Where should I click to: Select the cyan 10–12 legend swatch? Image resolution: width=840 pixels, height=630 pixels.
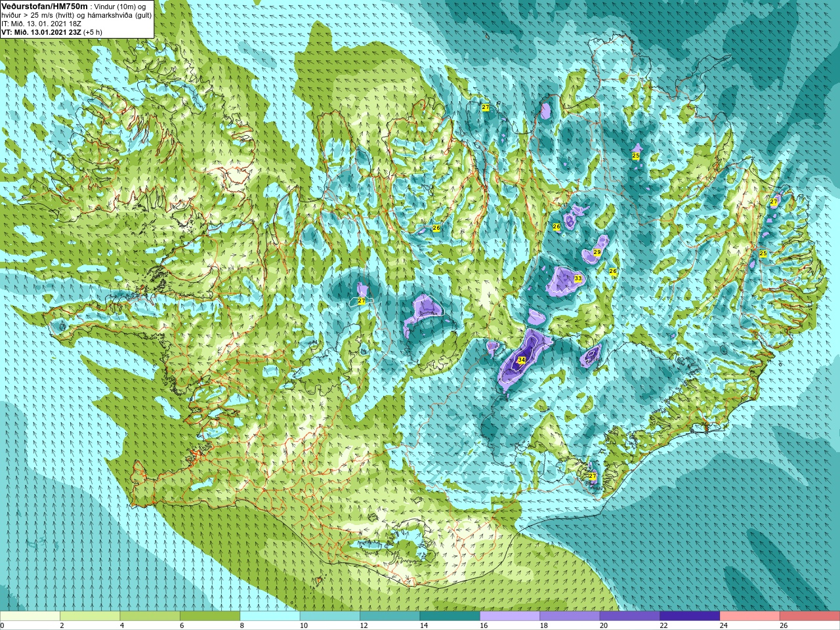pos(330,616)
